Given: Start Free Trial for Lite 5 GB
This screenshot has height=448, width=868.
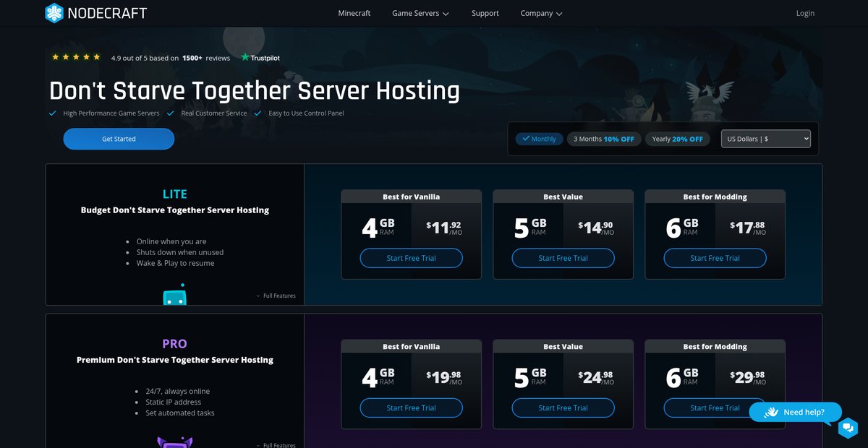Looking at the screenshot, I should coord(563,258).
